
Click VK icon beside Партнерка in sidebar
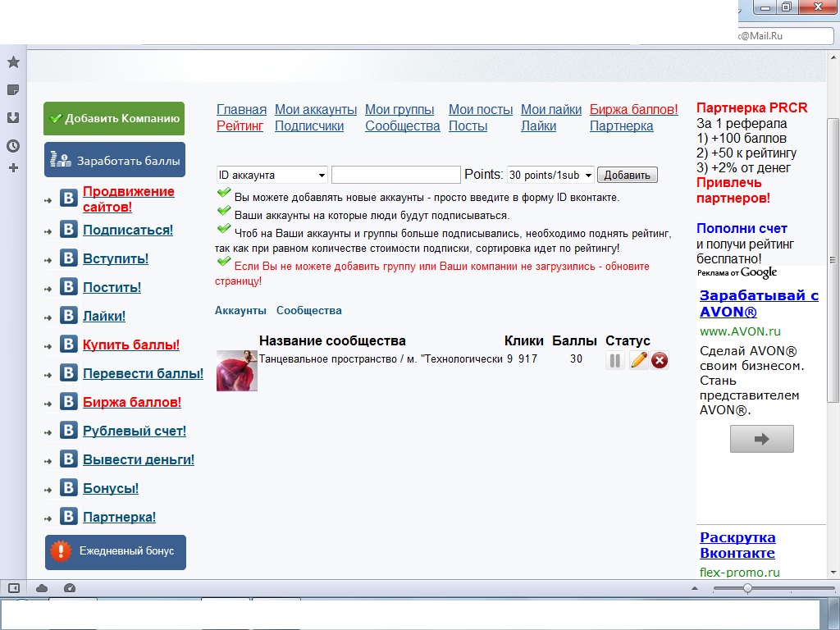tap(68, 517)
